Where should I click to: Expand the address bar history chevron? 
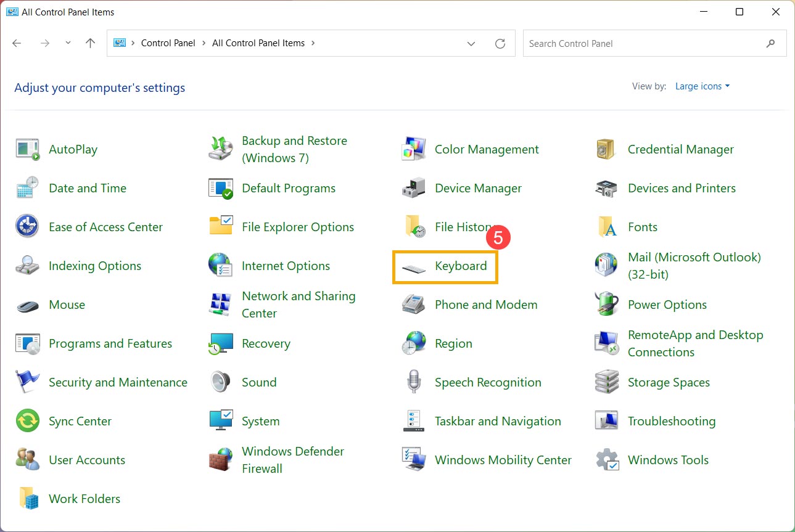pyautogui.click(x=471, y=44)
